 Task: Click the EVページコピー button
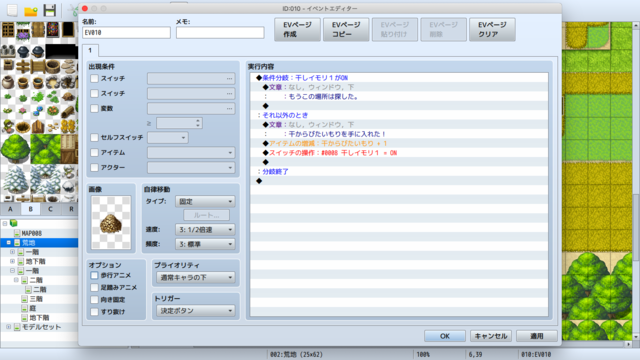(x=346, y=29)
